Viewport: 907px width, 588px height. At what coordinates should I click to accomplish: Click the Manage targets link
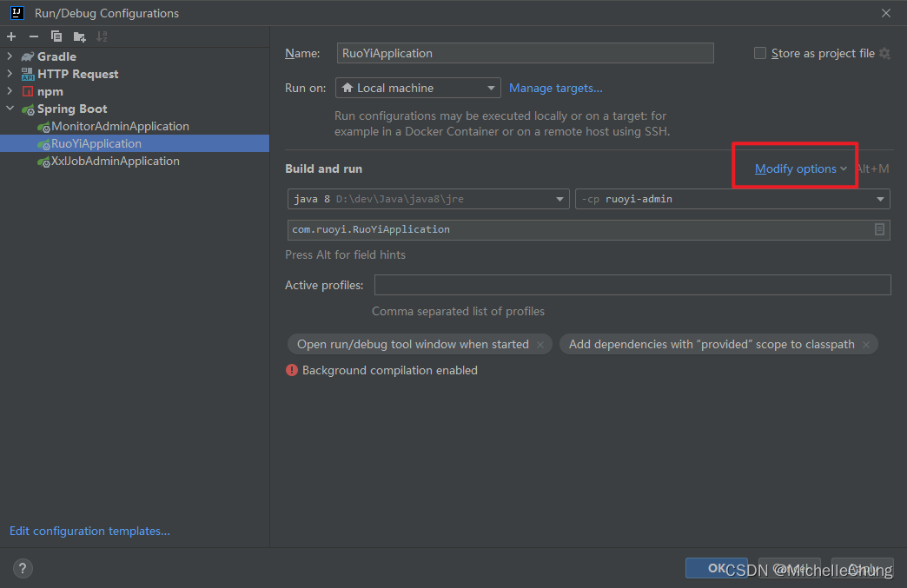pyautogui.click(x=555, y=88)
